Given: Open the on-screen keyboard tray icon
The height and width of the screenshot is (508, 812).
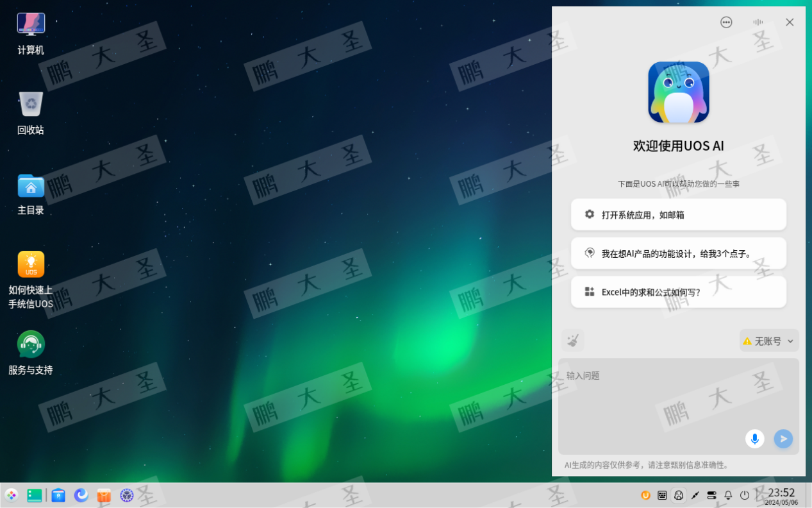Looking at the screenshot, I should click(662, 495).
